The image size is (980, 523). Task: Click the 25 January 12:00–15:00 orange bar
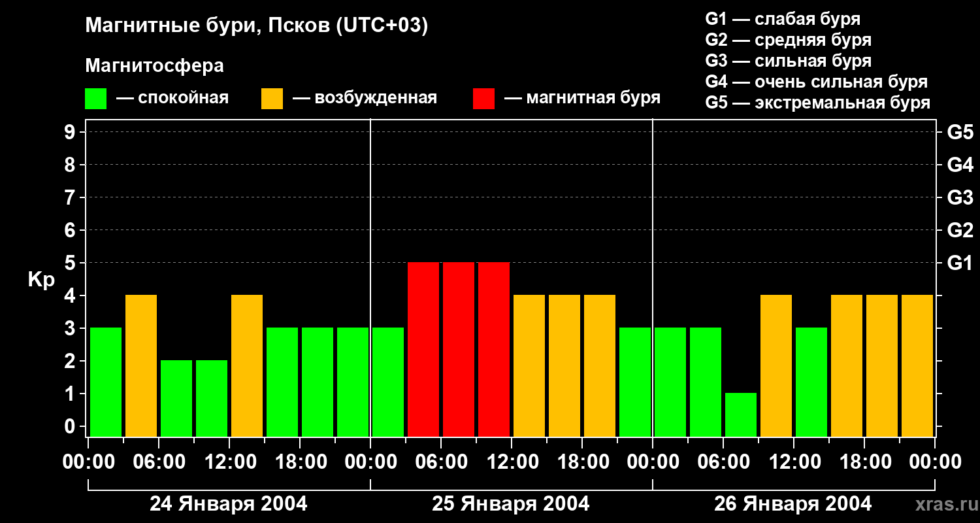529,365
